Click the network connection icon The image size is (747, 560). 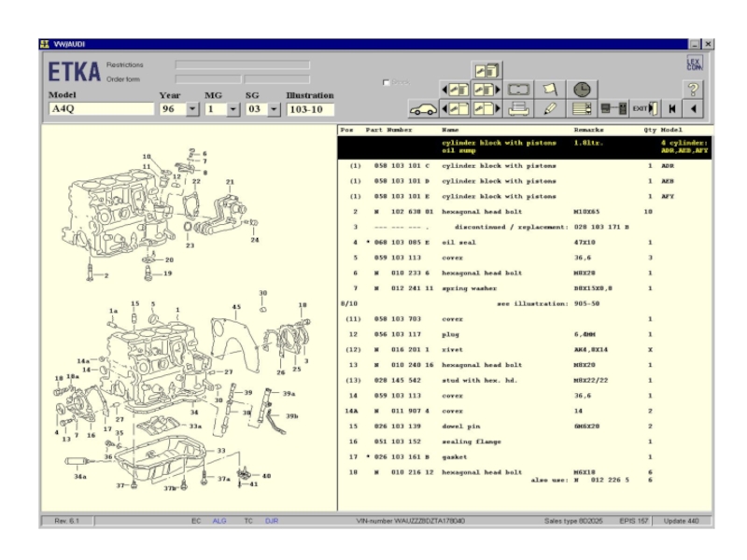coord(613,109)
